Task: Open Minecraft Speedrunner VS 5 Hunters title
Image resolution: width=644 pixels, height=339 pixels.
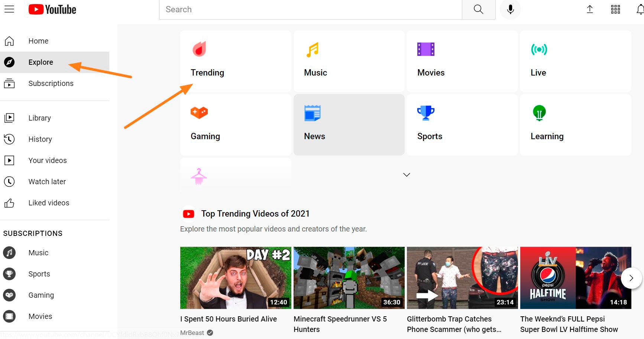Action: pos(340,324)
